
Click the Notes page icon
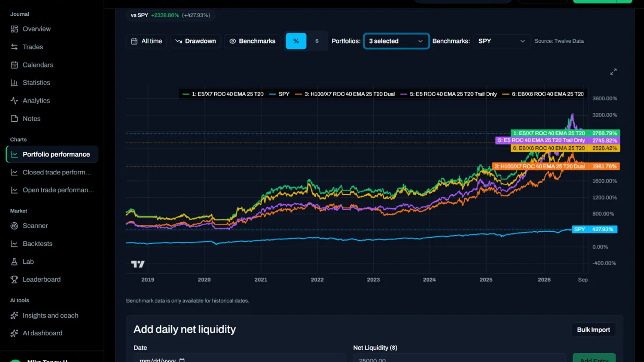pos(14,118)
